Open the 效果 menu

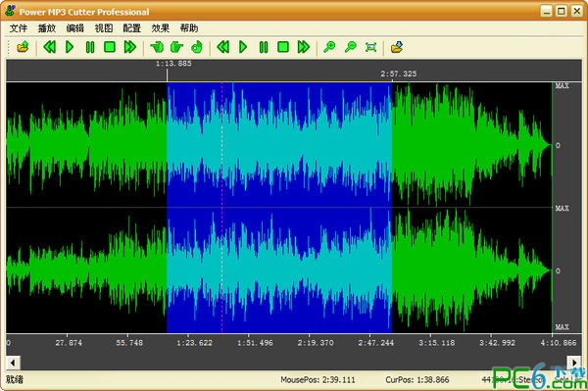(161, 28)
